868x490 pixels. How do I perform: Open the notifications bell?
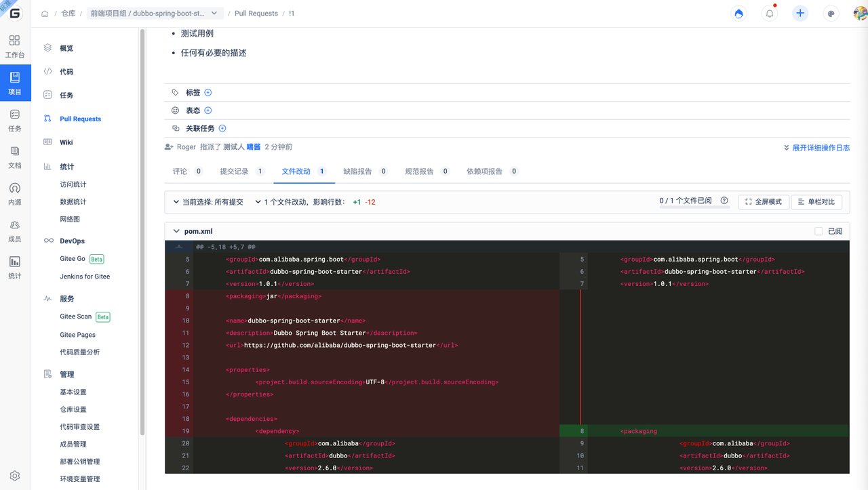770,14
